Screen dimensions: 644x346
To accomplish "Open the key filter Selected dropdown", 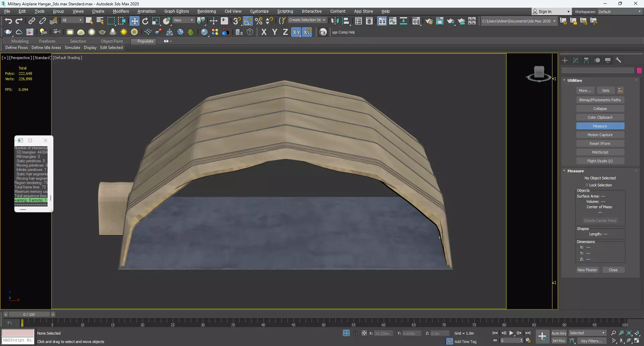I will click(587, 333).
